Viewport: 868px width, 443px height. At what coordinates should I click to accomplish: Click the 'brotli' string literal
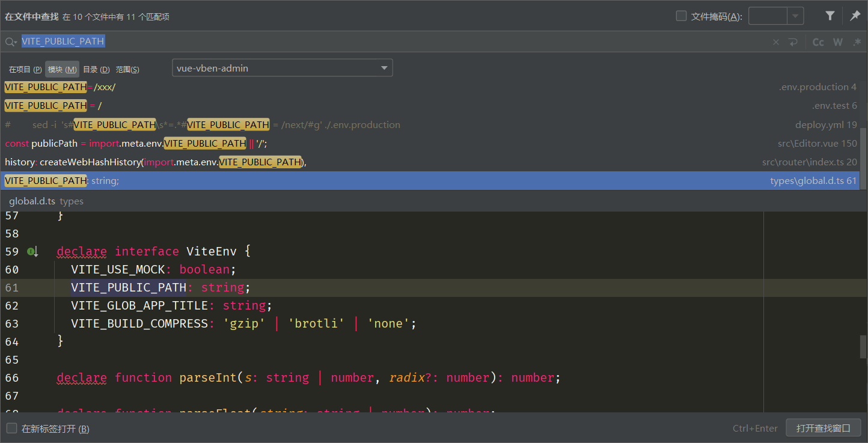pyautogui.click(x=317, y=323)
